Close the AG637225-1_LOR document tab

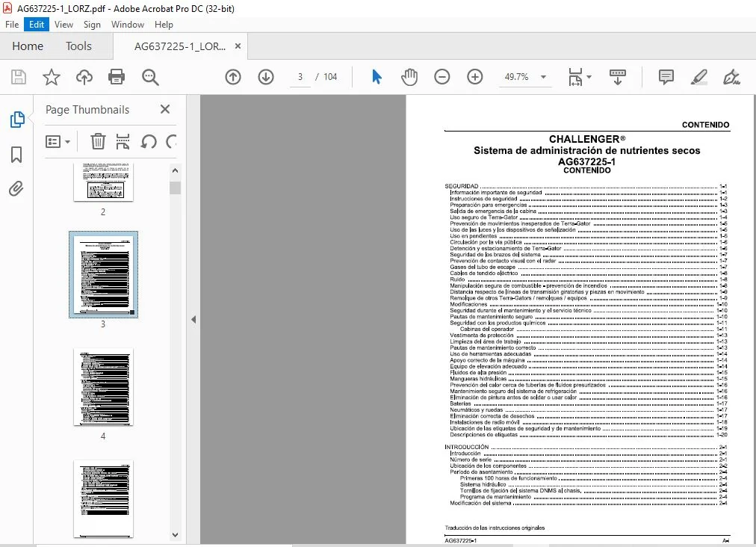coord(238,46)
